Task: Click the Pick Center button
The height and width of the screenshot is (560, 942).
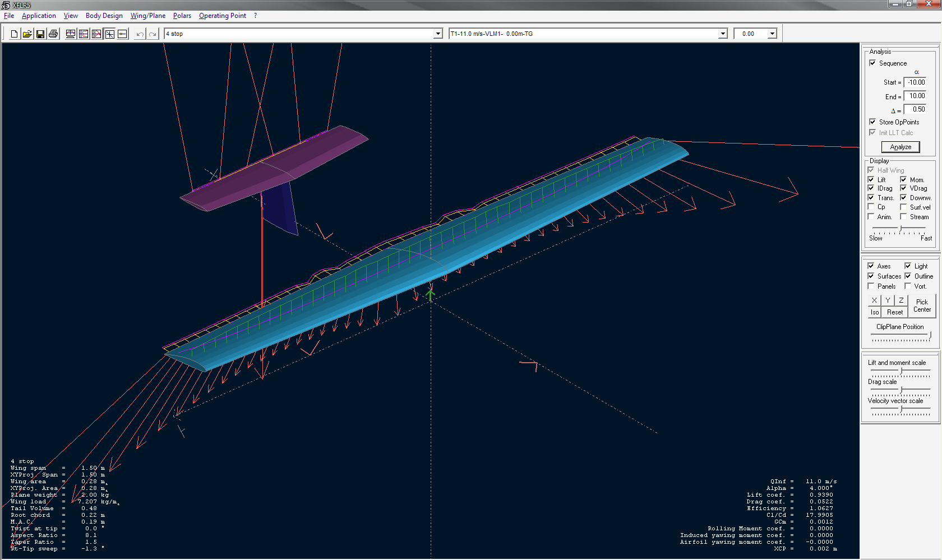Action: [922, 306]
